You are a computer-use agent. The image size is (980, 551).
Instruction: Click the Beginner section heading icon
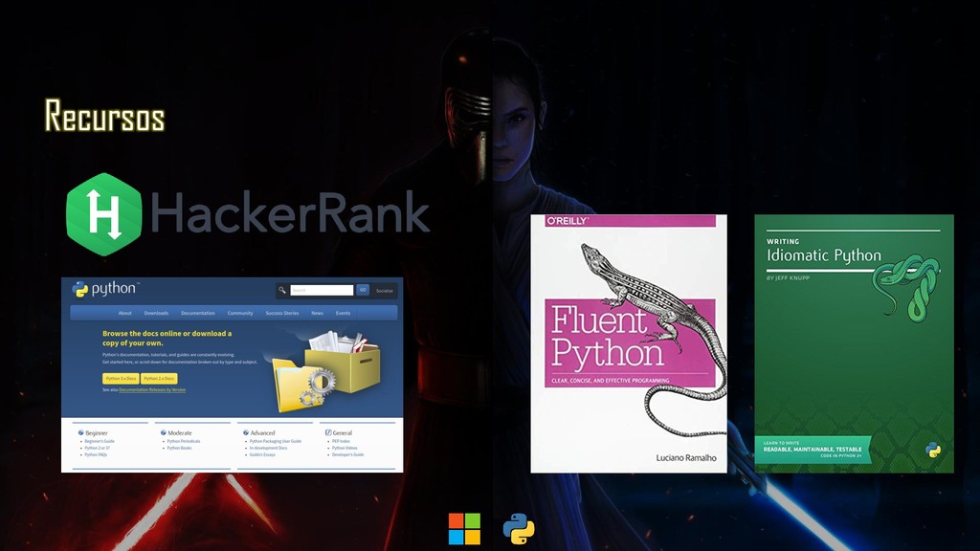click(80, 432)
